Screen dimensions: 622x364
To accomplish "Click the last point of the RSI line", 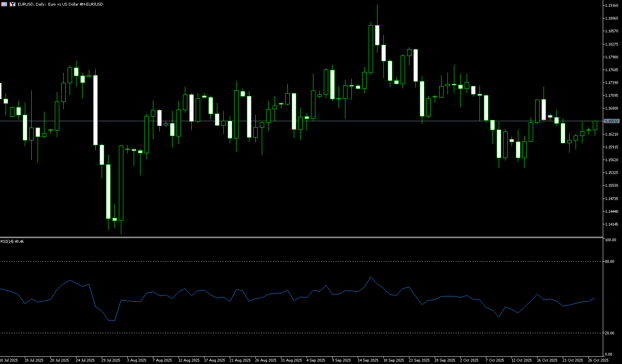I will pyautogui.click(x=595, y=298).
